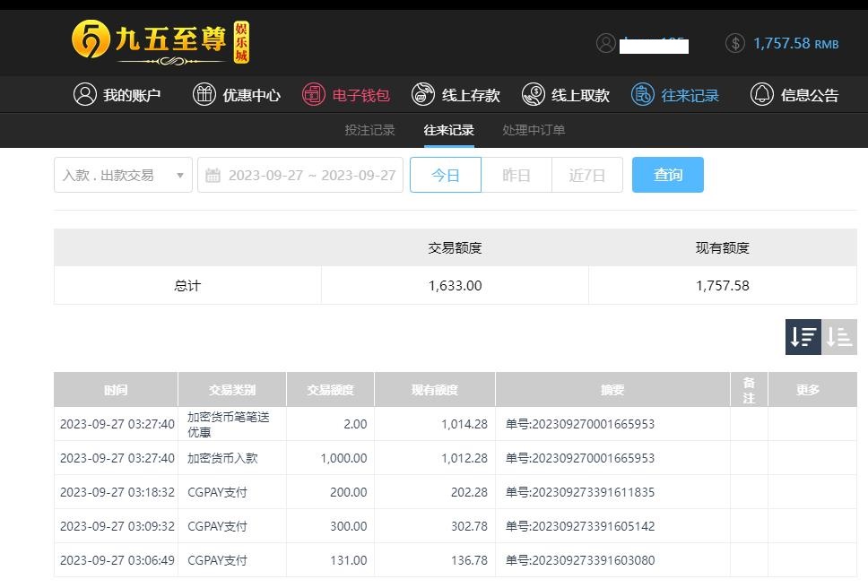This screenshot has width=868, height=588.
Task: Open 线上取款 withdrawal icon
Action: pyautogui.click(x=534, y=94)
